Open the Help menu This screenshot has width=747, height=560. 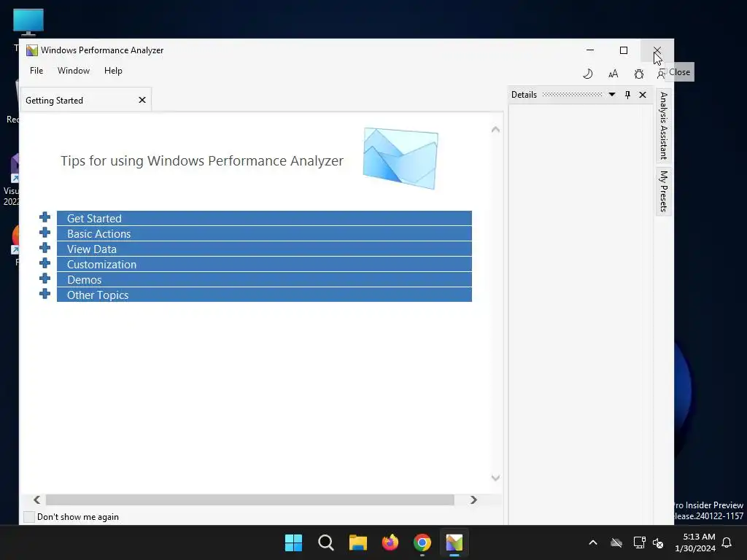pyautogui.click(x=113, y=71)
